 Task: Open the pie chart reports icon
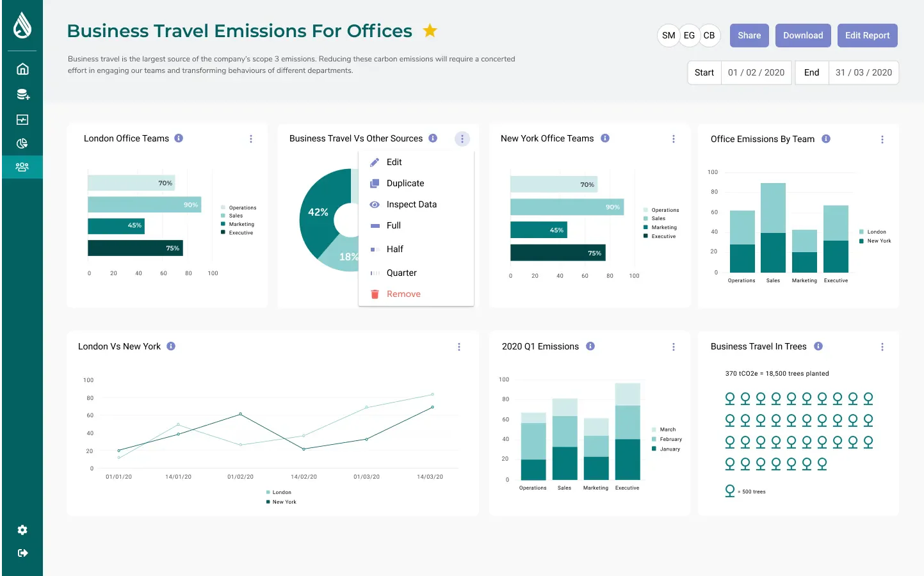tap(22, 143)
